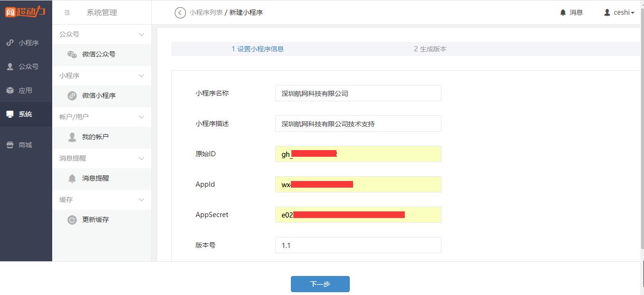Image resolution: width=644 pixels, height=295 pixels.
Task: Focus the 版本号 input field
Action: pos(358,245)
